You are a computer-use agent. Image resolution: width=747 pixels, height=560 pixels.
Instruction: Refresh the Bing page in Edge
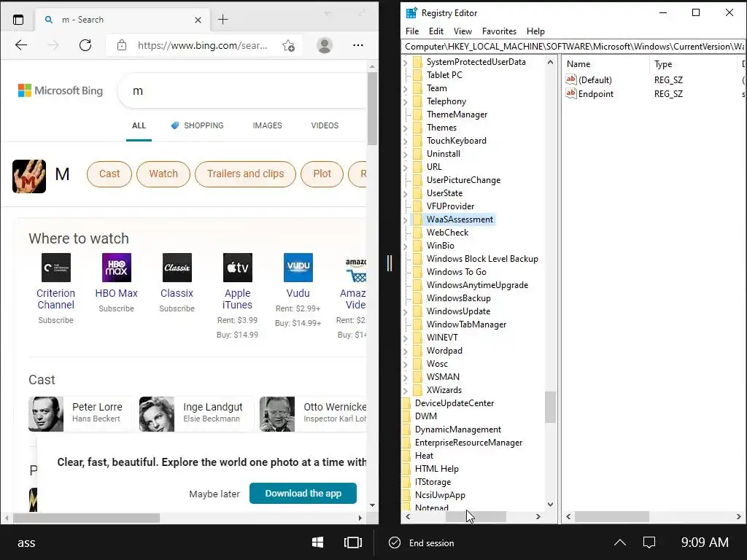[x=85, y=45]
